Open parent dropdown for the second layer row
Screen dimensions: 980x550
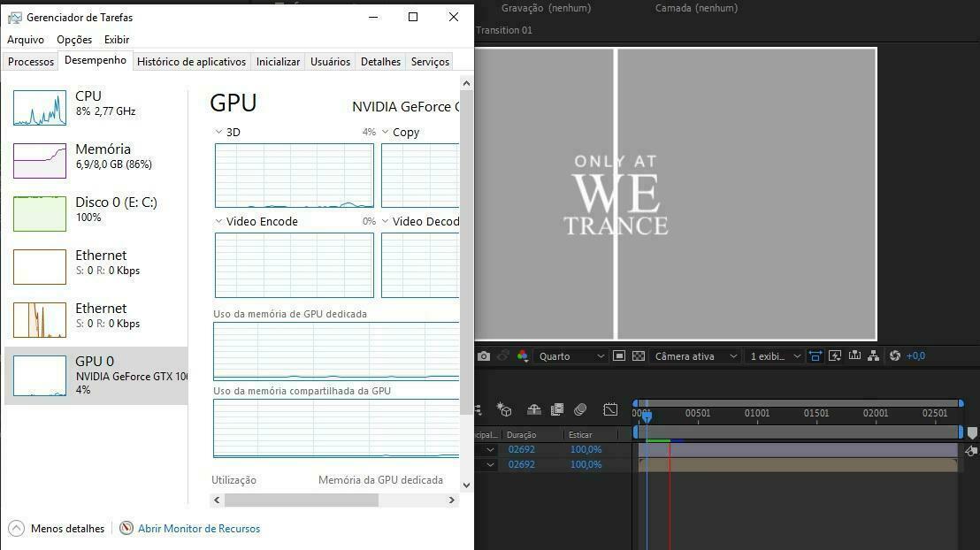pyautogui.click(x=491, y=464)
